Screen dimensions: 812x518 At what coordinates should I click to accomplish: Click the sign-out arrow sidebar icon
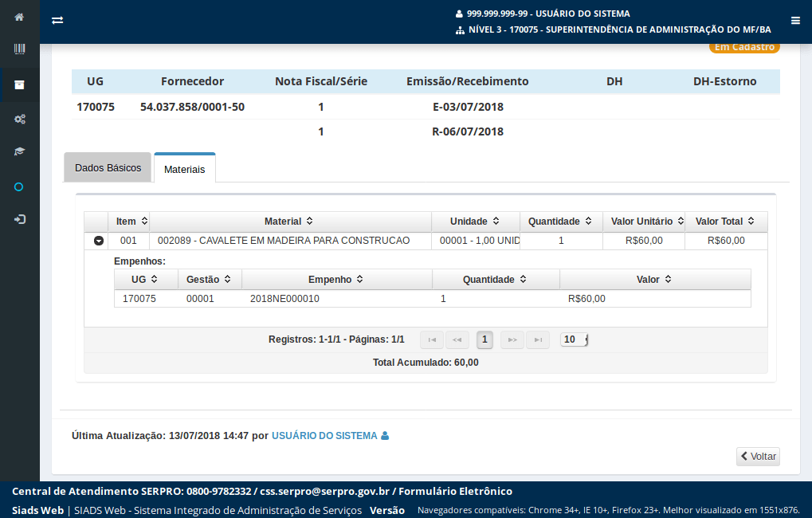pyautogui.click(x=20, y=220)
